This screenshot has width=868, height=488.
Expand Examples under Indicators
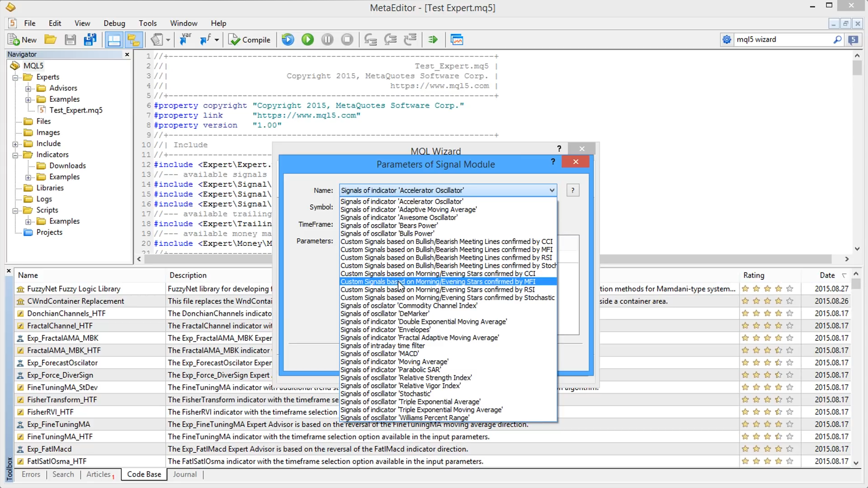pyautogui.click(x=28, y=177)
